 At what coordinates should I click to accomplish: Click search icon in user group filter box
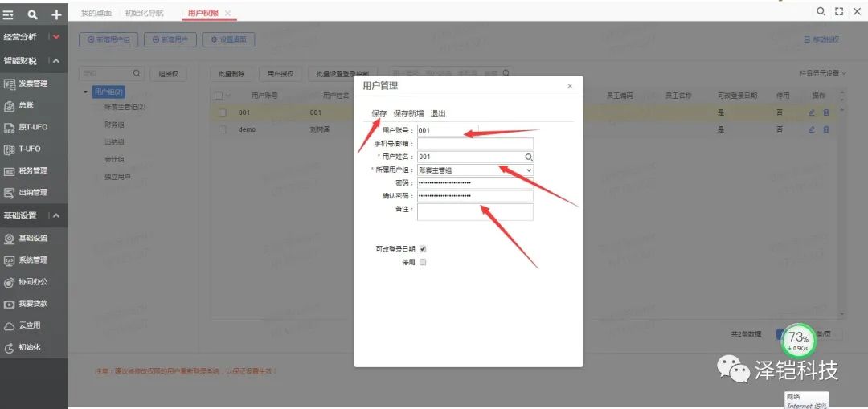tap(137, 73)
